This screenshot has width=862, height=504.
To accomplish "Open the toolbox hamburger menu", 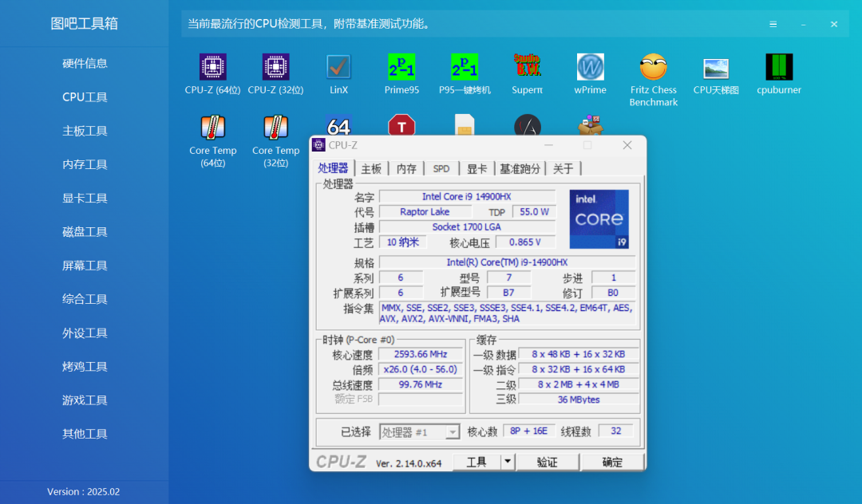I will click(773, 24).
